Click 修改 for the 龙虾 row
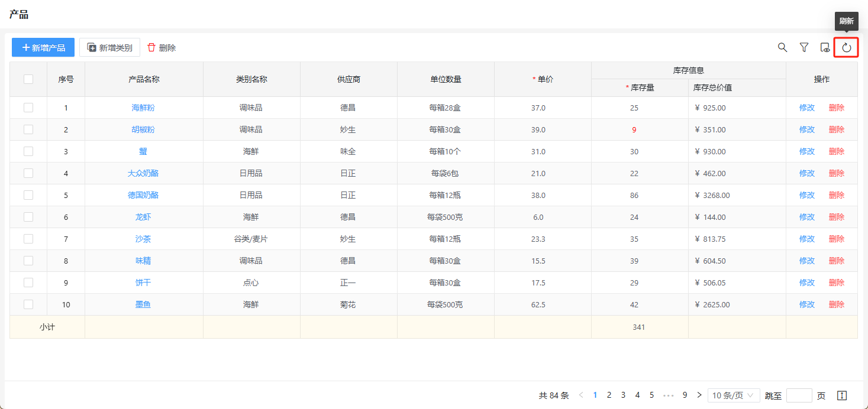This screenshot has width=868, height=409. point(807,217)
